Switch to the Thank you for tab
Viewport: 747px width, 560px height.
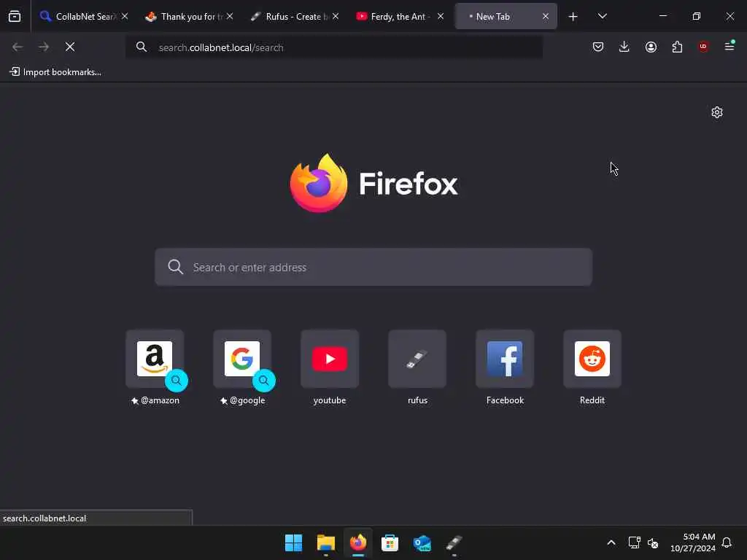point(189,16)
